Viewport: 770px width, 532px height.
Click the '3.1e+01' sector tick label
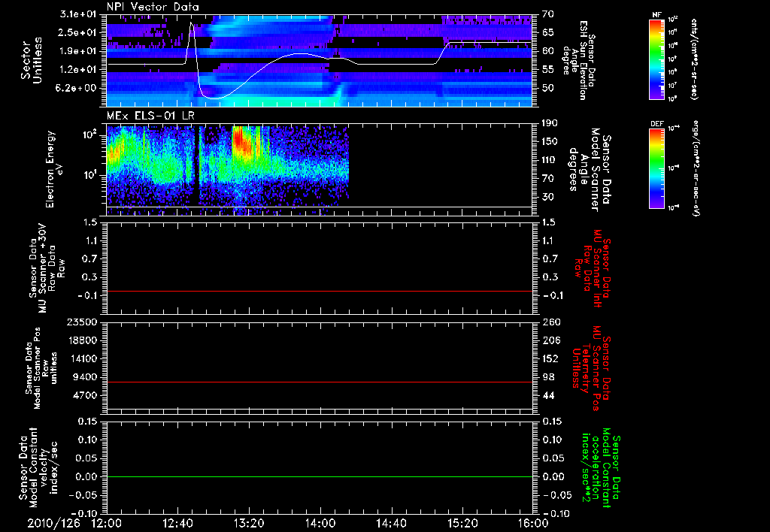click(x=80, y=14)
